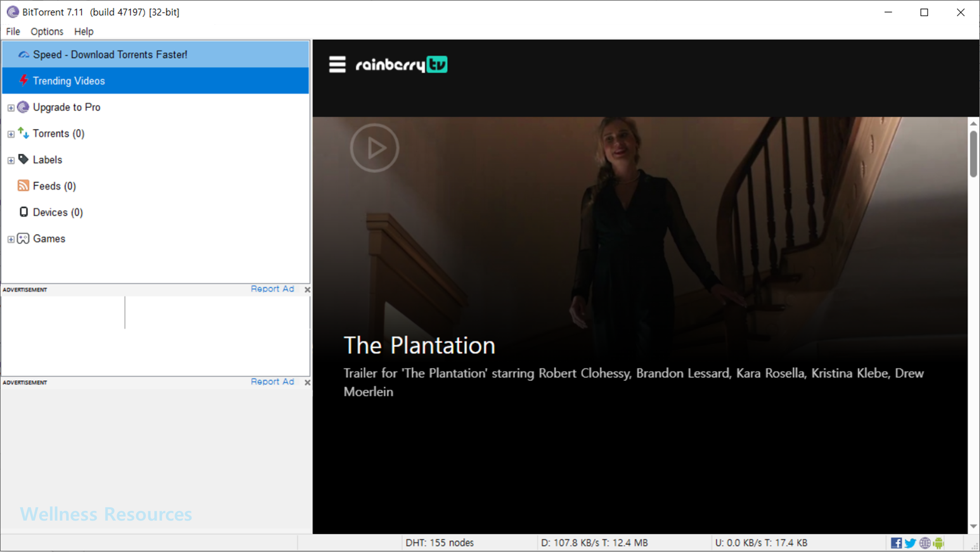
Task: Expand the Torrents (0) tree node
Action: [11, 134]
